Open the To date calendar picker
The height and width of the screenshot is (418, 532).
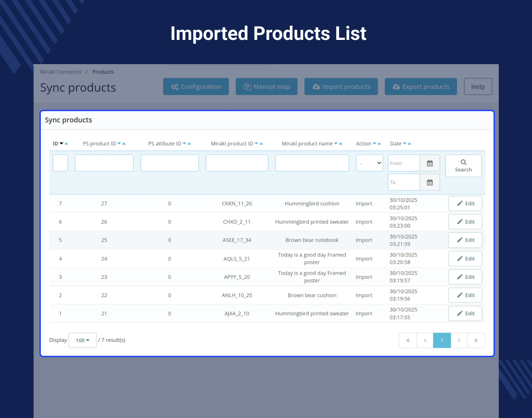[430, 182]
